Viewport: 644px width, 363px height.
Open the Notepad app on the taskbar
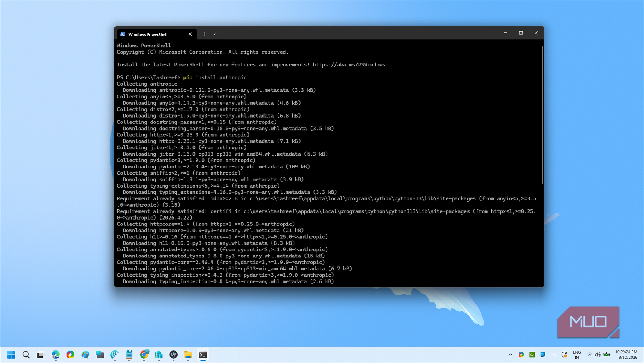pyautogui.click(x=129, y=354)
